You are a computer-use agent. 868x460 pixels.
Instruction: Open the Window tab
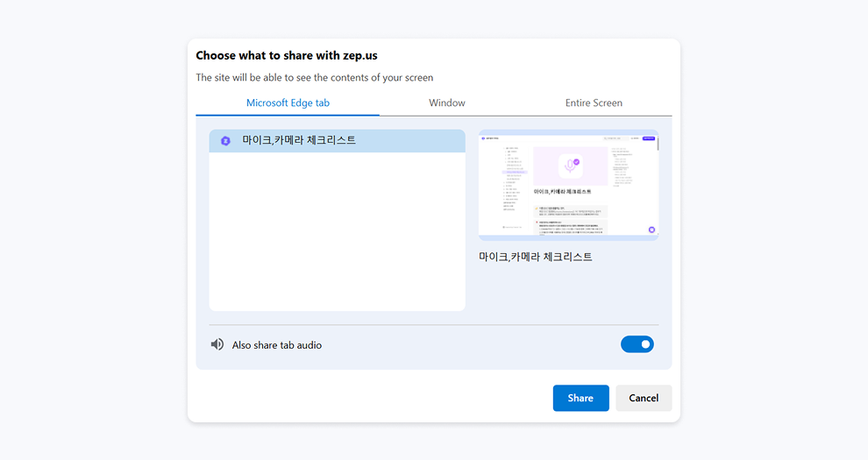pyautogui.click(x=447, y=103)
